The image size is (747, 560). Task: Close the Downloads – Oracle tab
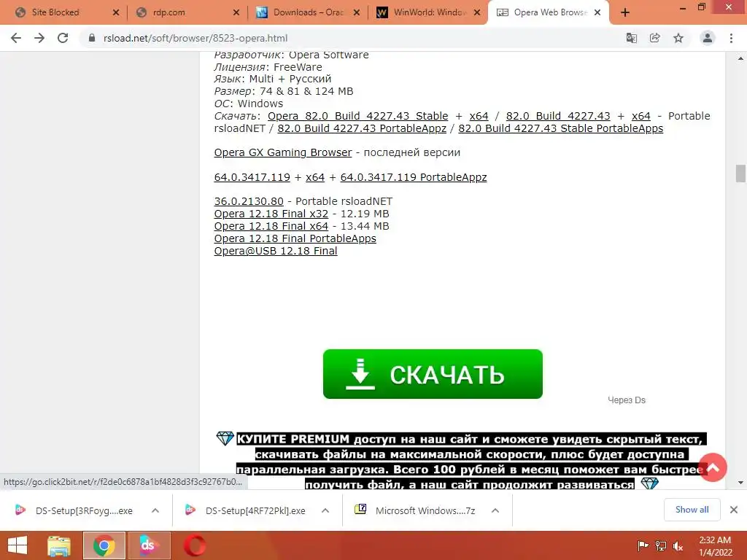[356, 13]
